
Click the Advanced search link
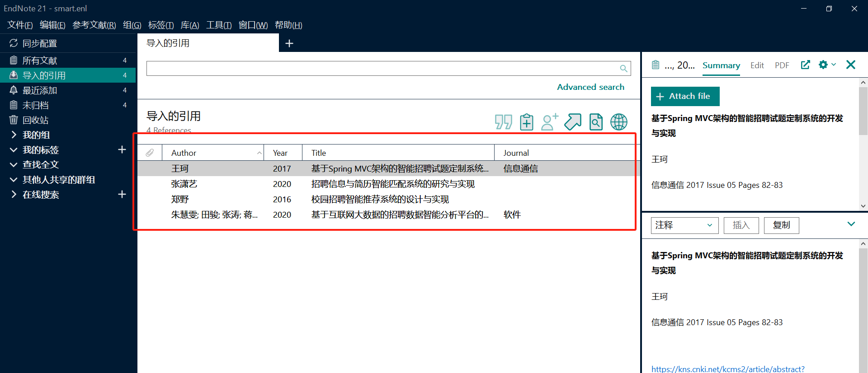590,87
